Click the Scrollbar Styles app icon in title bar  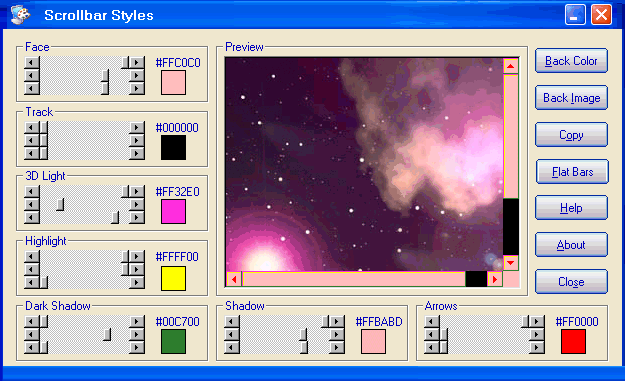pos(20,15)
